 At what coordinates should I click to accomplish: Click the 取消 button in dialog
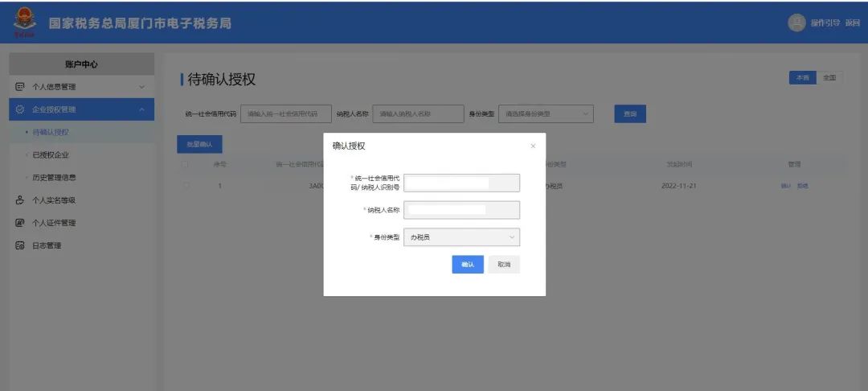(x=504, y=265)
